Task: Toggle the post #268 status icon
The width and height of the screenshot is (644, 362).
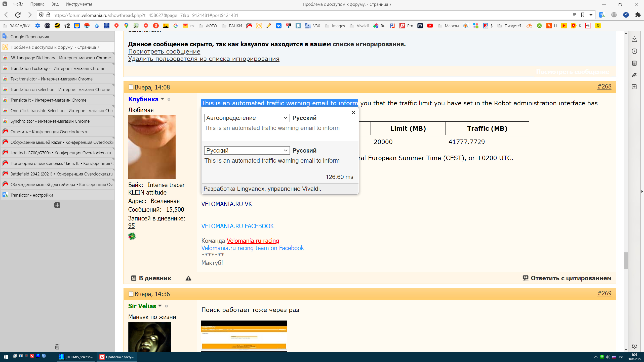Action: [131, 87]
